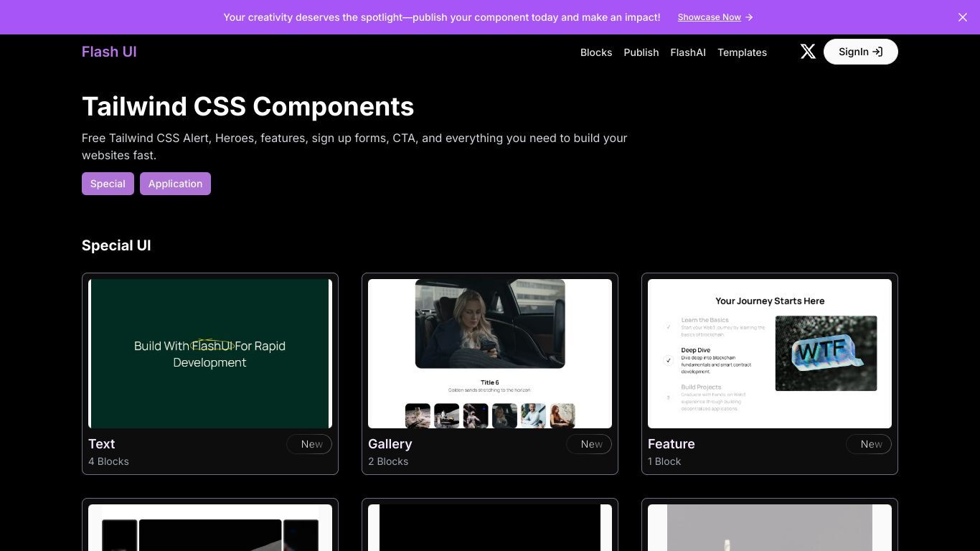980x551 pixels.
Task: Click the New badge on Feature card
Action: point(869,444)
